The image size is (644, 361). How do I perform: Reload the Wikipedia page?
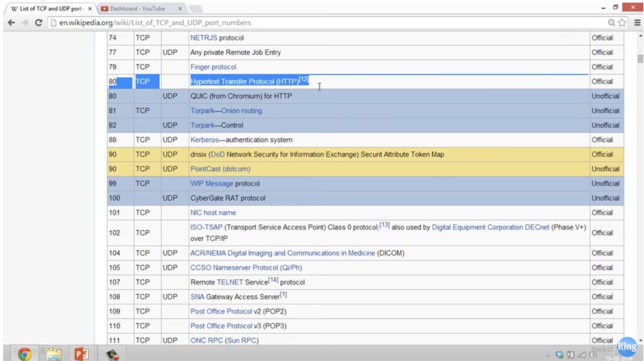tap(39, 23)
